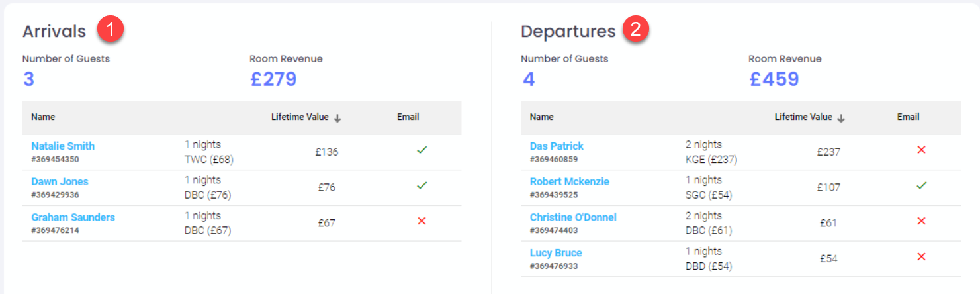
Task: Open Graham Saunders guest record
Action: click(x=73, y=217)
